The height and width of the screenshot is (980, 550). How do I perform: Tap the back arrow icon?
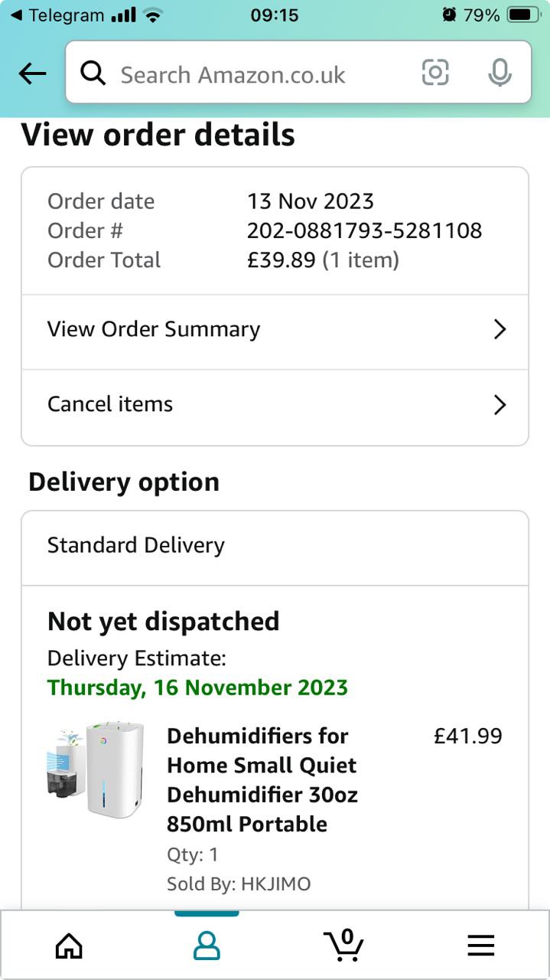(x=32, y=73)
